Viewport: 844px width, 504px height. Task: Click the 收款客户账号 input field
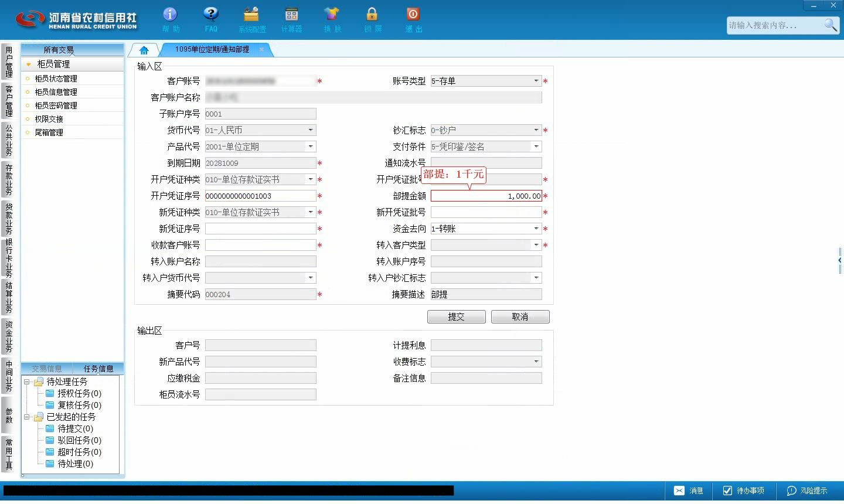click(x=260, y=245)
